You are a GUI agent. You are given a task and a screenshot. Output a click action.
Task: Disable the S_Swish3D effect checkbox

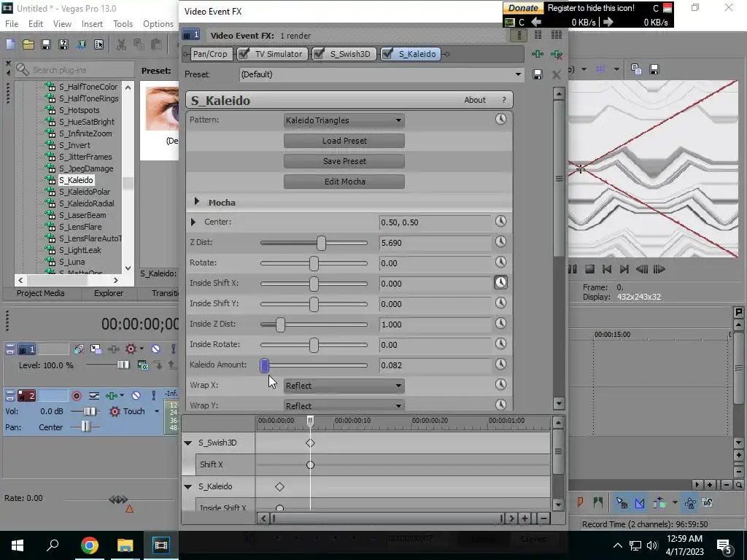319,54
